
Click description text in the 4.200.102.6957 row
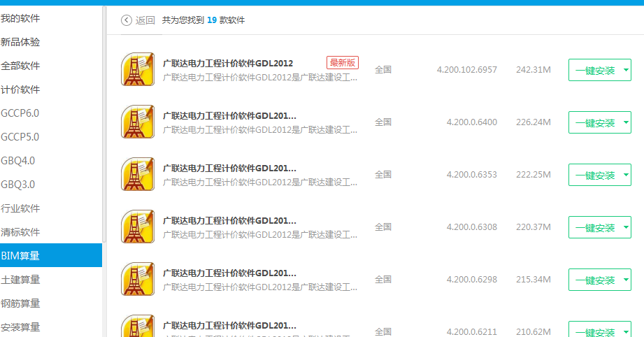tap(260, 78)
